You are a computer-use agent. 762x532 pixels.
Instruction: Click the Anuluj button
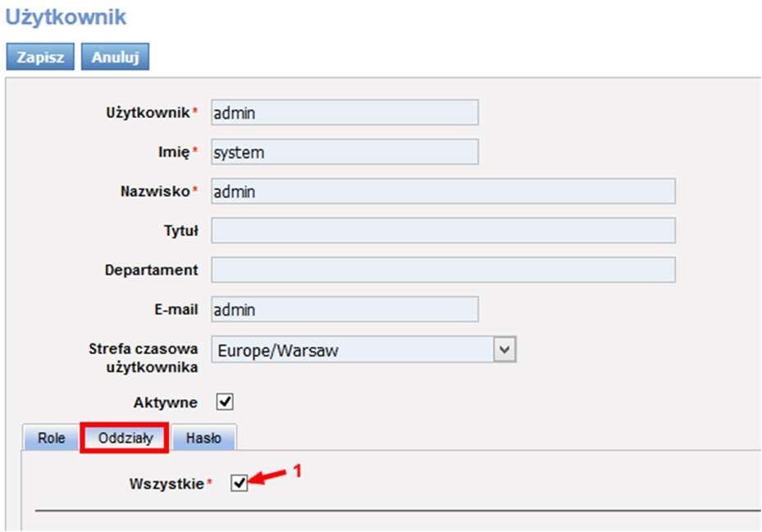pos(115,57)
